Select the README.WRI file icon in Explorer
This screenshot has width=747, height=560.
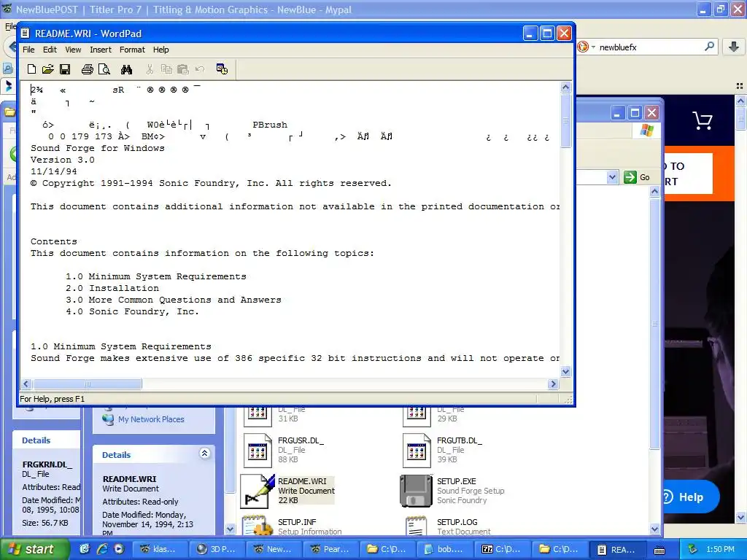pos(258,491)
